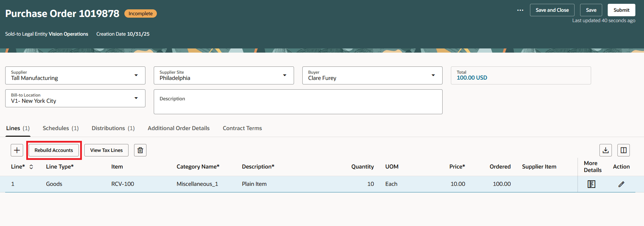Viewport: 644px width, 226px height.
Task: Click the UOM column header
Action: coord(392,167)
